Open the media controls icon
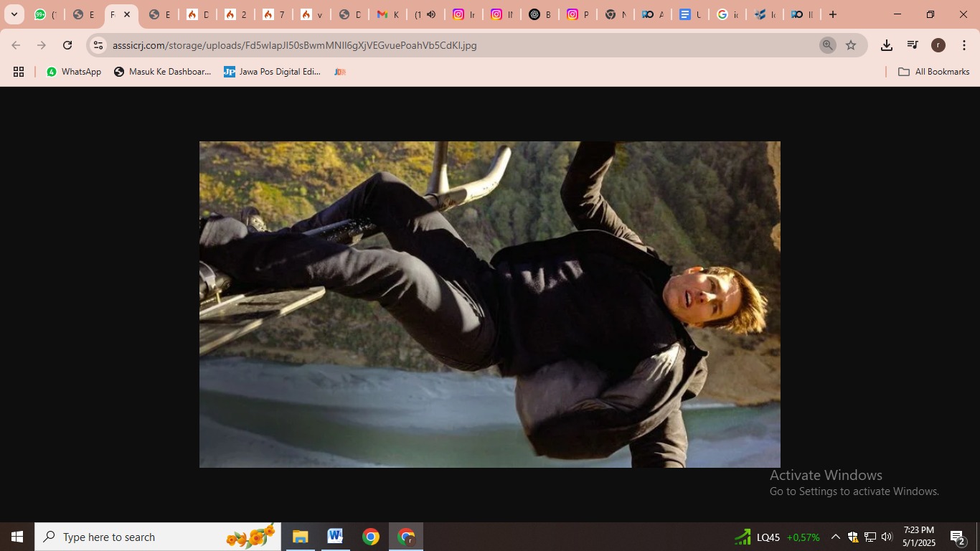 click(913, 45)
